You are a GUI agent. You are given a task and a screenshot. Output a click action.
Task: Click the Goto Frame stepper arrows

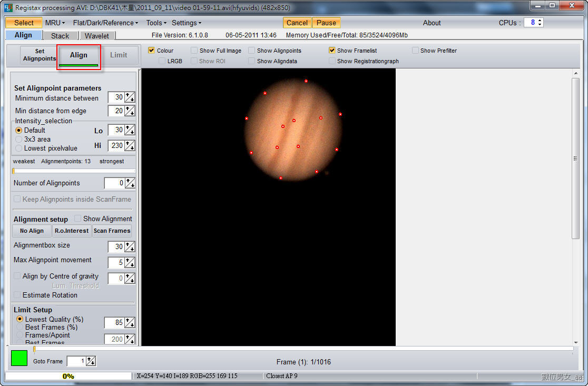(x=91, y=361)
